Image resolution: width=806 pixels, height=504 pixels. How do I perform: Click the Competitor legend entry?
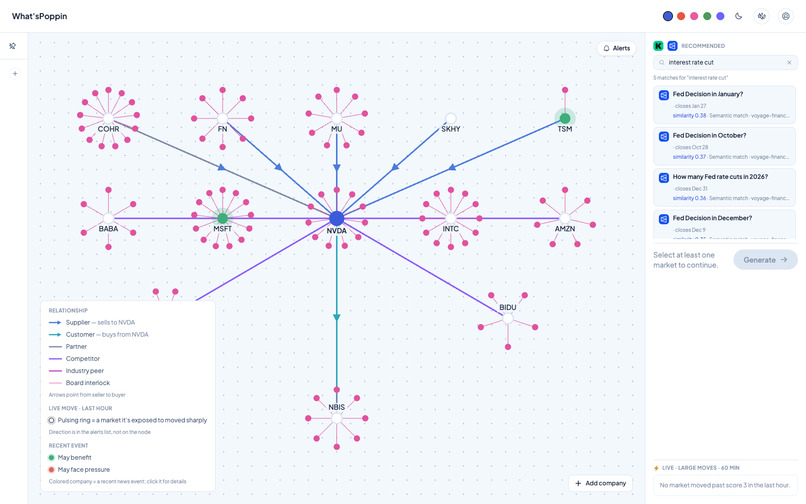coord(74,358)
